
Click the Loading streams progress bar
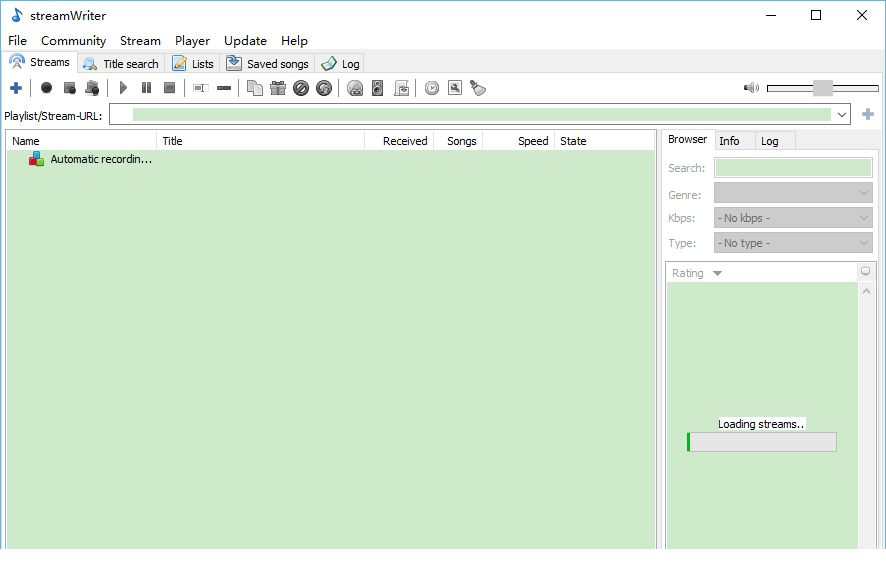pos(762,442)
